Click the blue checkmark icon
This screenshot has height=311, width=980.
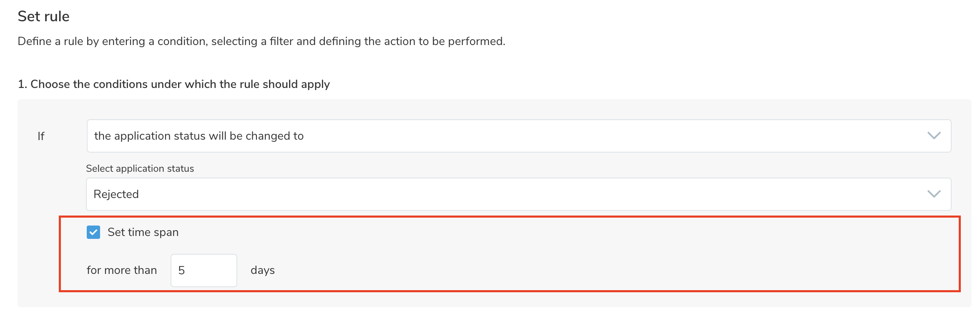point(93,232)
